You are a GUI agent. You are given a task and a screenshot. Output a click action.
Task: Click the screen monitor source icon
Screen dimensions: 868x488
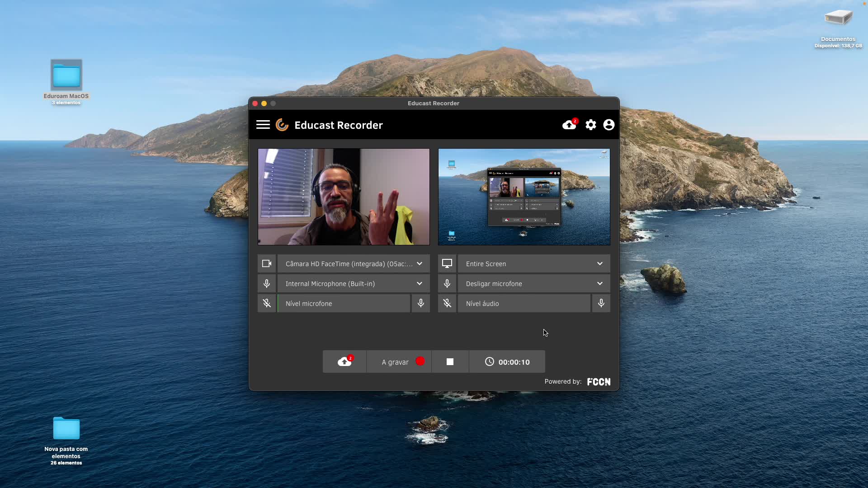click(x=447, y=263)
